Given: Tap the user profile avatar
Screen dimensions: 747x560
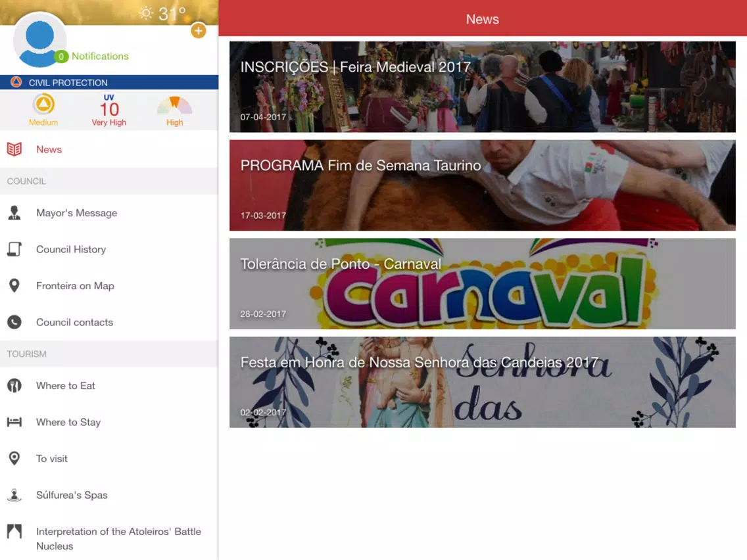Looking at the screenshot, I should [x=39, y=41].
